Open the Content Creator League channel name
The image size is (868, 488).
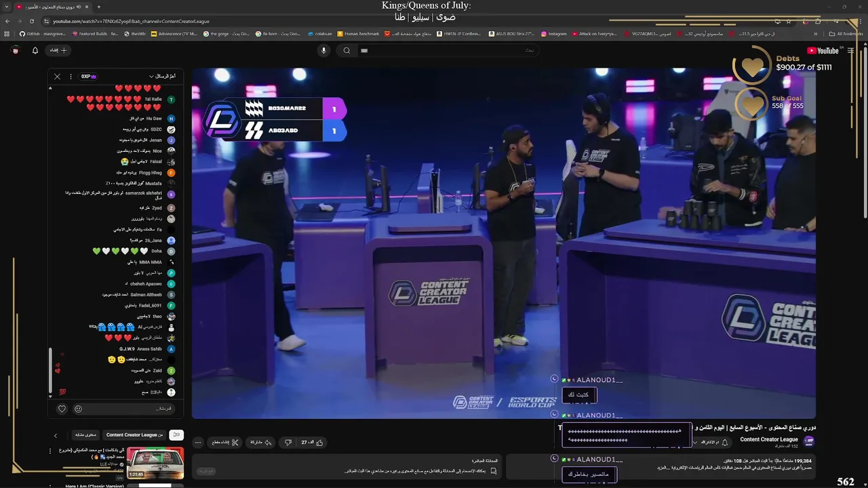(x=769, y=439)
